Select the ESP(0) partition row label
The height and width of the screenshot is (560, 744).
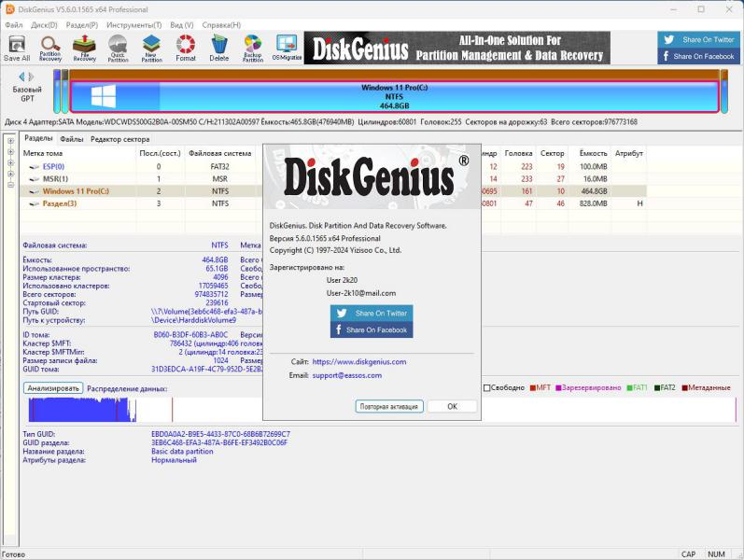53,166
